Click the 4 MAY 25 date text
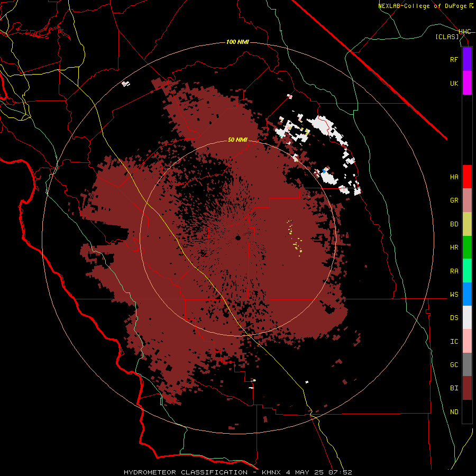 click(x=306, y=472)
